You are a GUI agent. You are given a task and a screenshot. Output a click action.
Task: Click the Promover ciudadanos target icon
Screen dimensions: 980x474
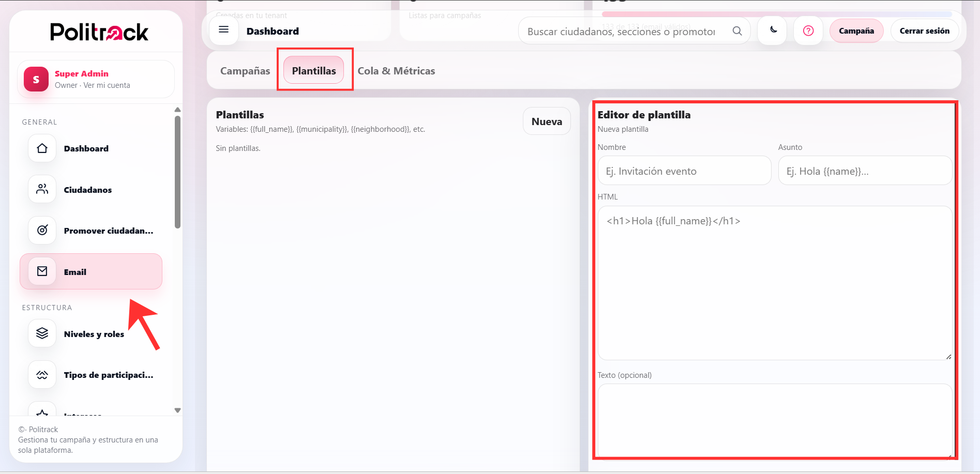coord(41,231)
